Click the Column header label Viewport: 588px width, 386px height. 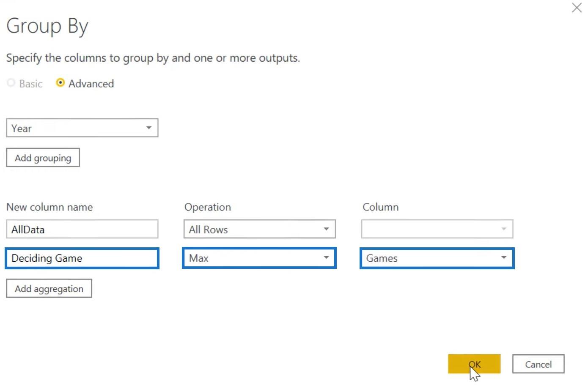(380, 207)
